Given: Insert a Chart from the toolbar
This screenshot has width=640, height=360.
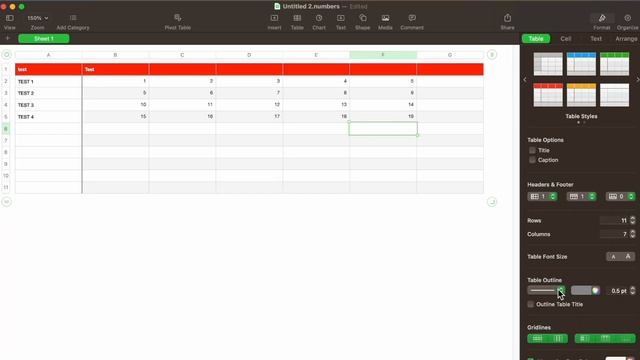Looking at the screenshot, I should [x=319, y=18].
